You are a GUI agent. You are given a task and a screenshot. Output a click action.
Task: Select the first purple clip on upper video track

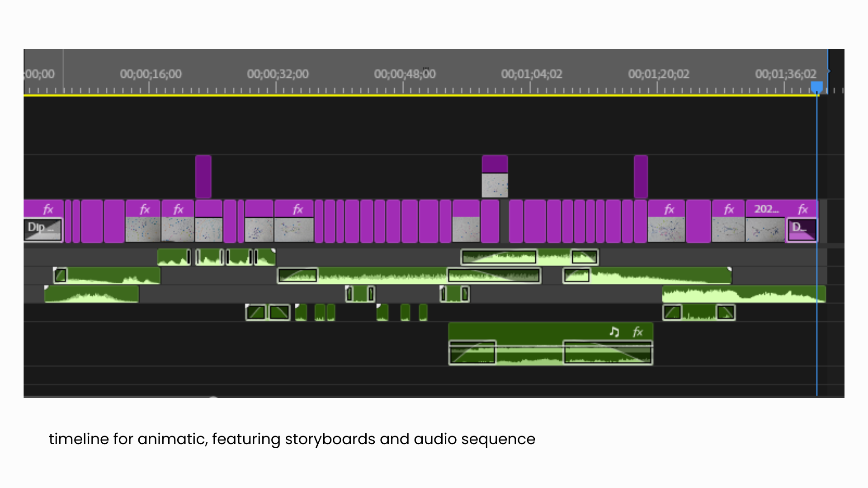coord(203,177)
